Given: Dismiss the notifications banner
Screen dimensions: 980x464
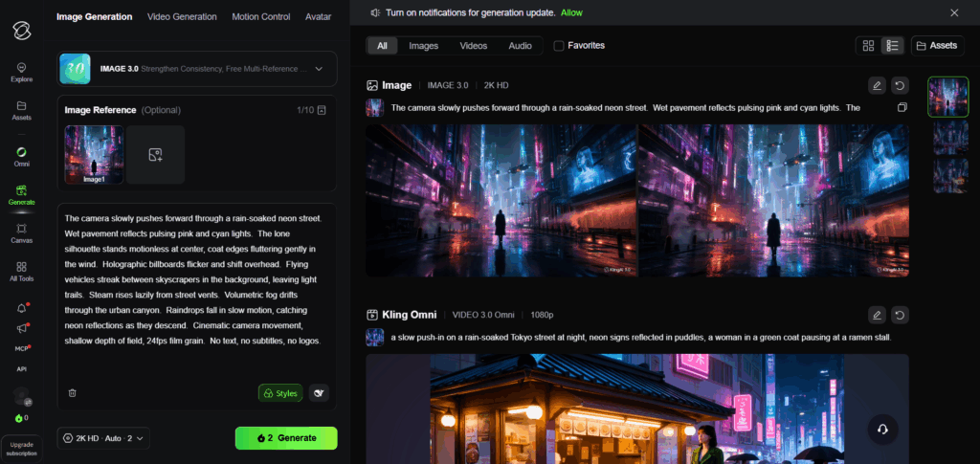Looking at the screenshot, I should point(954,12).
